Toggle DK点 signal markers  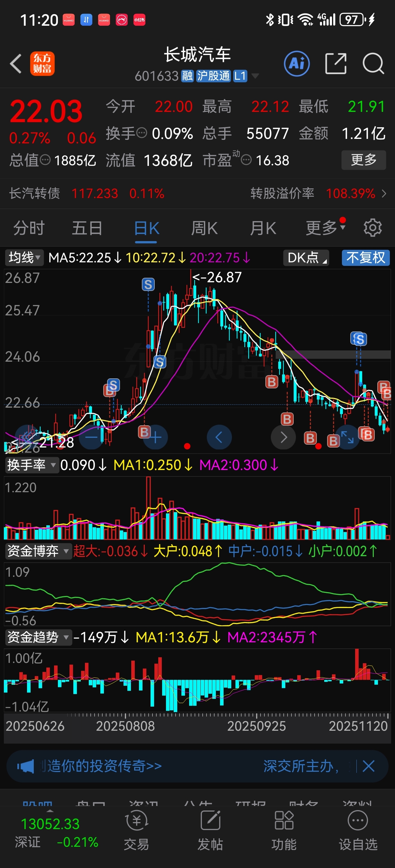click(306, 258)
